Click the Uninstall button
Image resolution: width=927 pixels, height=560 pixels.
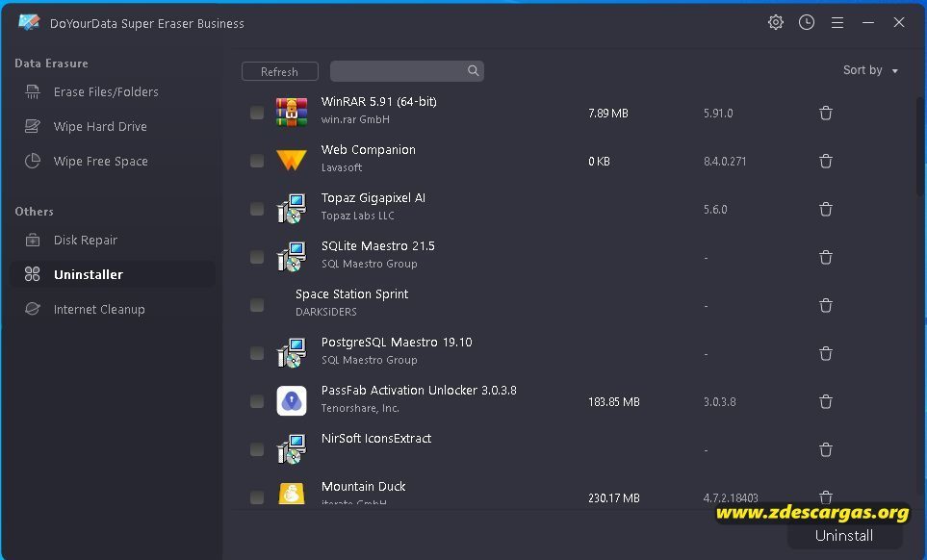click(844, 535)
